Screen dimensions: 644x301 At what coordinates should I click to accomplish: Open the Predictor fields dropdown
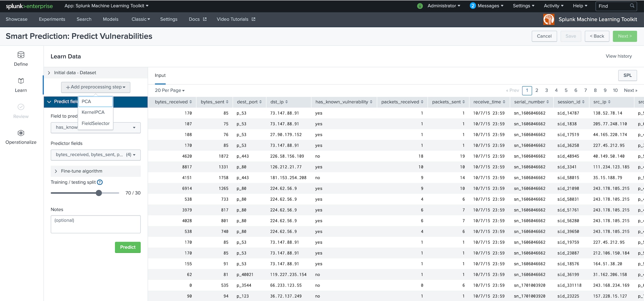[96, 155]
